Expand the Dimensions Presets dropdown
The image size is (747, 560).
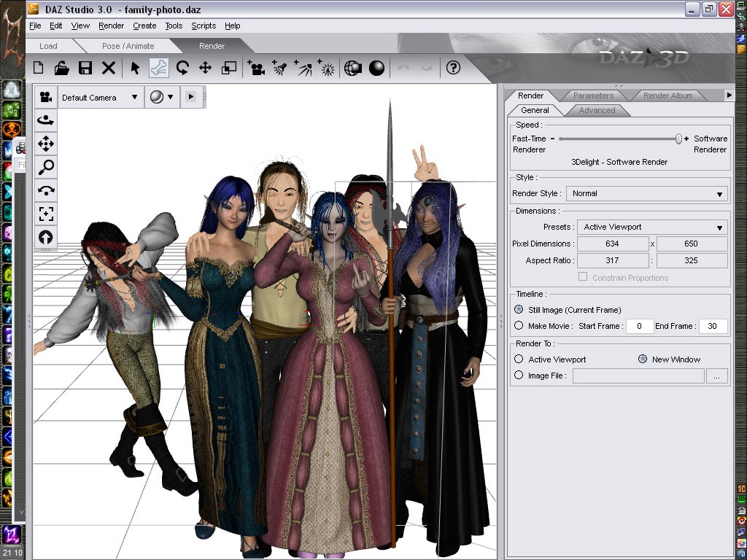click(x=651, y=227)
